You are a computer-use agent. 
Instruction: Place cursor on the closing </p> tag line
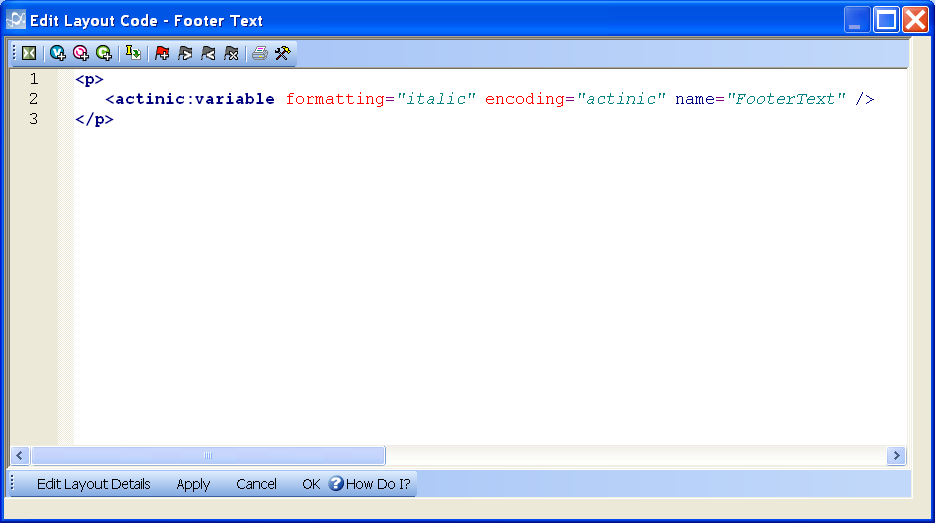point(95,119)
